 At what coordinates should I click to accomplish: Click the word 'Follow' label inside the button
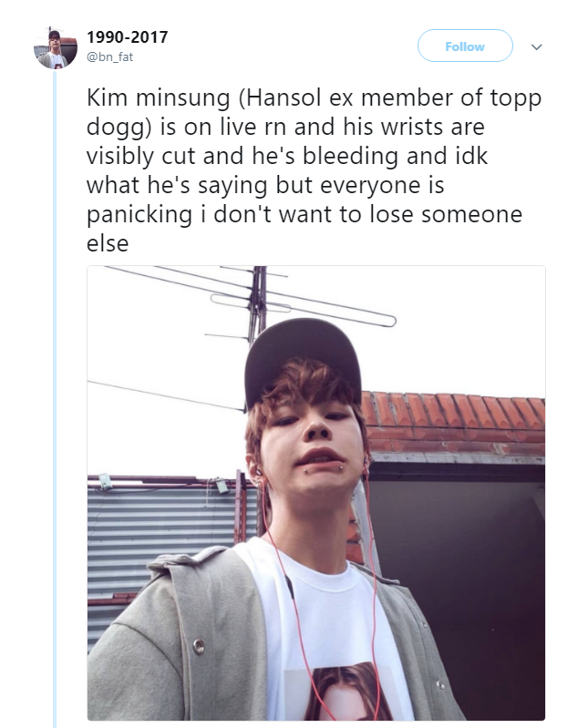click(x=465, y=46)
